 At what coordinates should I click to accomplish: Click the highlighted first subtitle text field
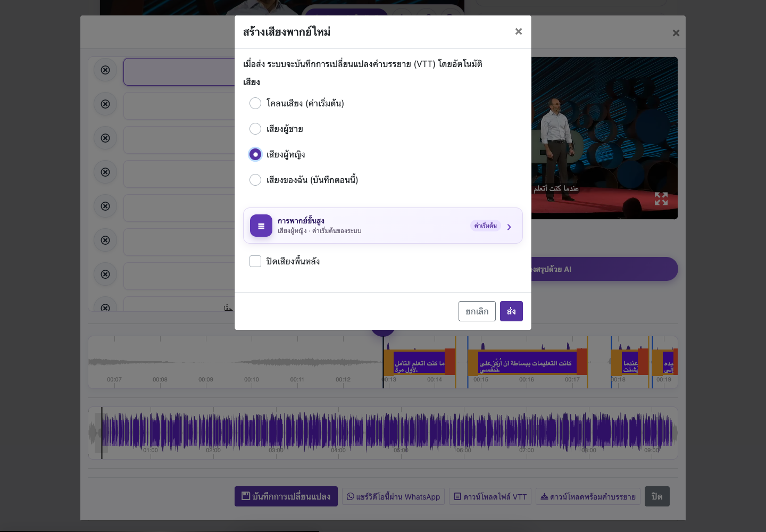click(179, 72)
